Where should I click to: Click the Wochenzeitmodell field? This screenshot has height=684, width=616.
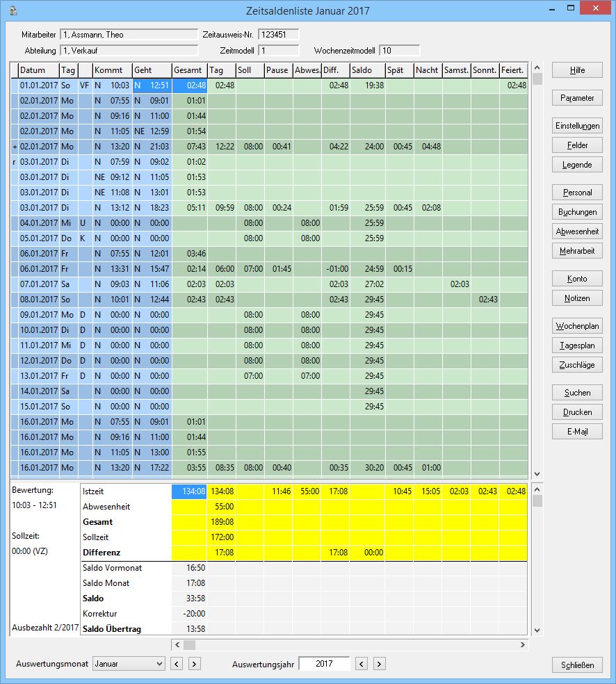[x=399, y=51]
